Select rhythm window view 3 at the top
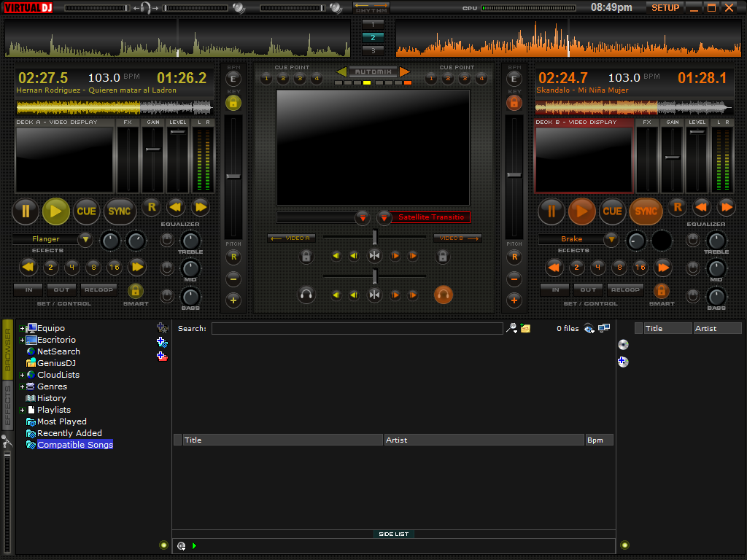This screenshot has width=747, height=560. [372, 52]
